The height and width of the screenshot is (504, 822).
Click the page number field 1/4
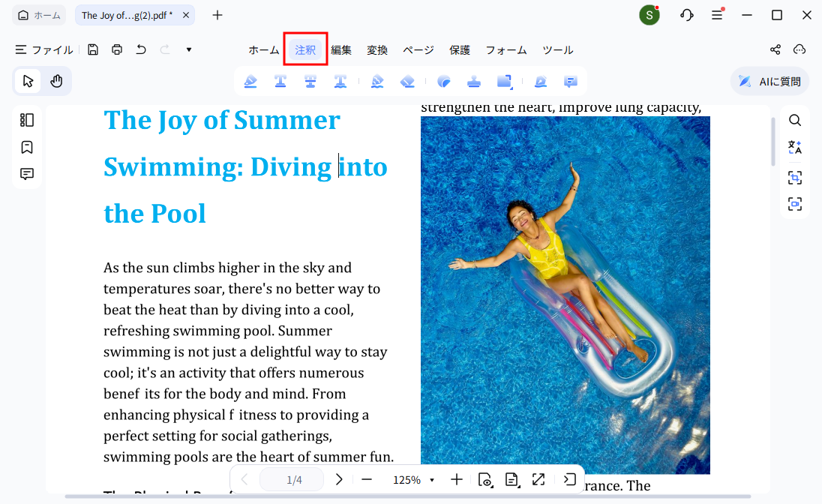292,479
